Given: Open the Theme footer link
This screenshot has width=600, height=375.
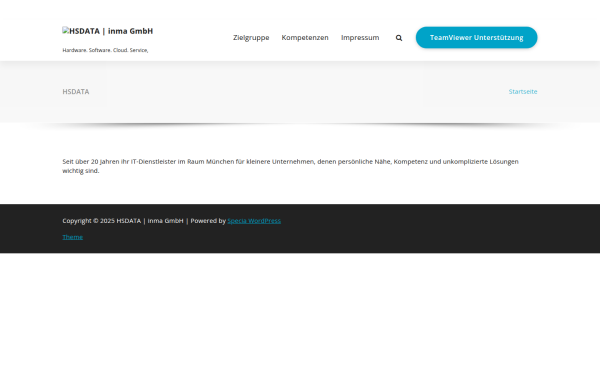Looking at the screenshot, I should coord(73,237).
